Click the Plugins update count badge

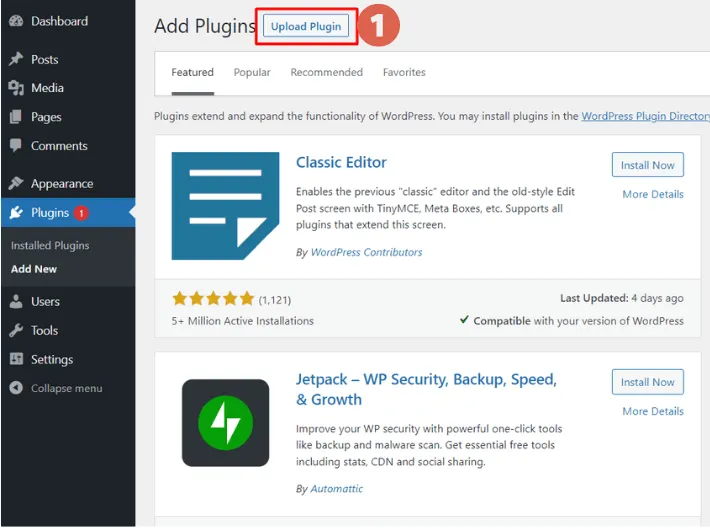click(81, 213)
